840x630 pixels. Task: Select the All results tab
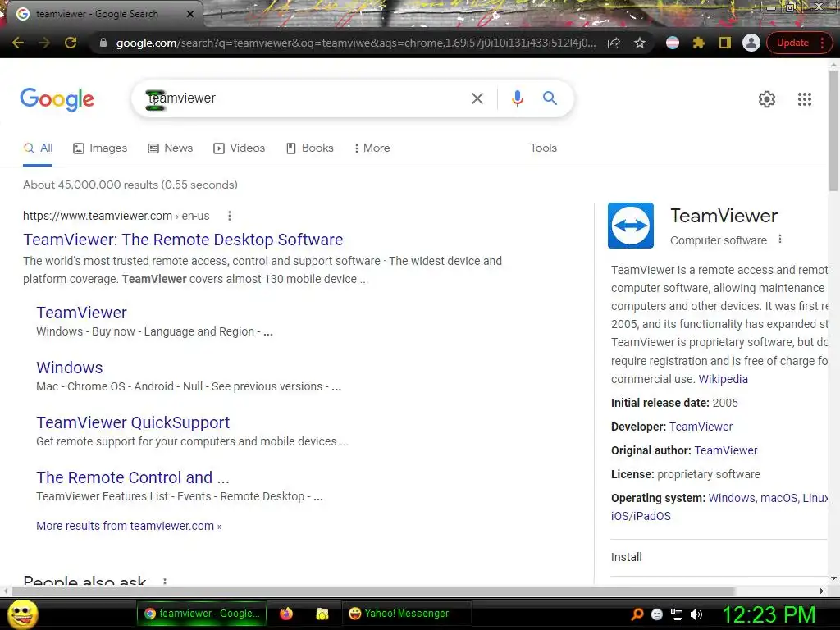[x=38, y=148]
